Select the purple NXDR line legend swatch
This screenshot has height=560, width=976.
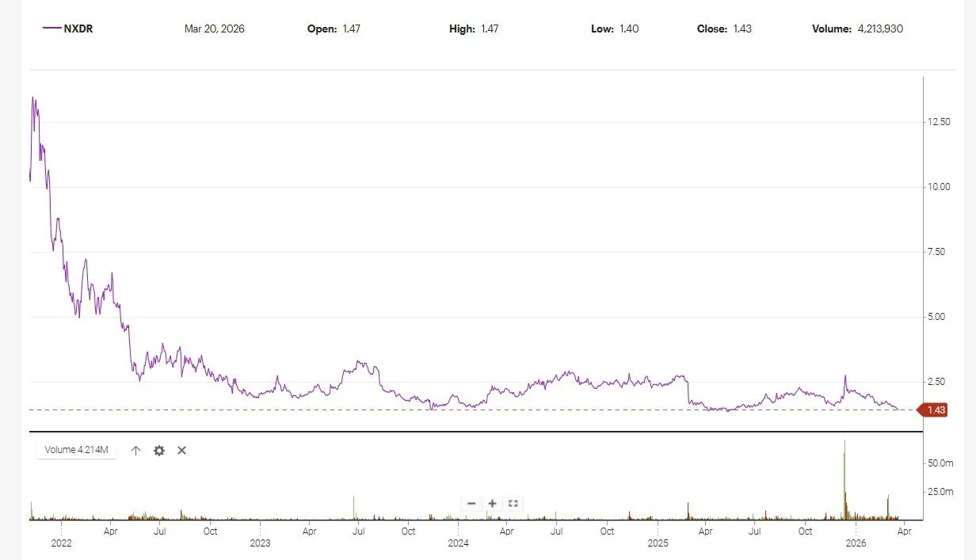(x=51, y=28)
